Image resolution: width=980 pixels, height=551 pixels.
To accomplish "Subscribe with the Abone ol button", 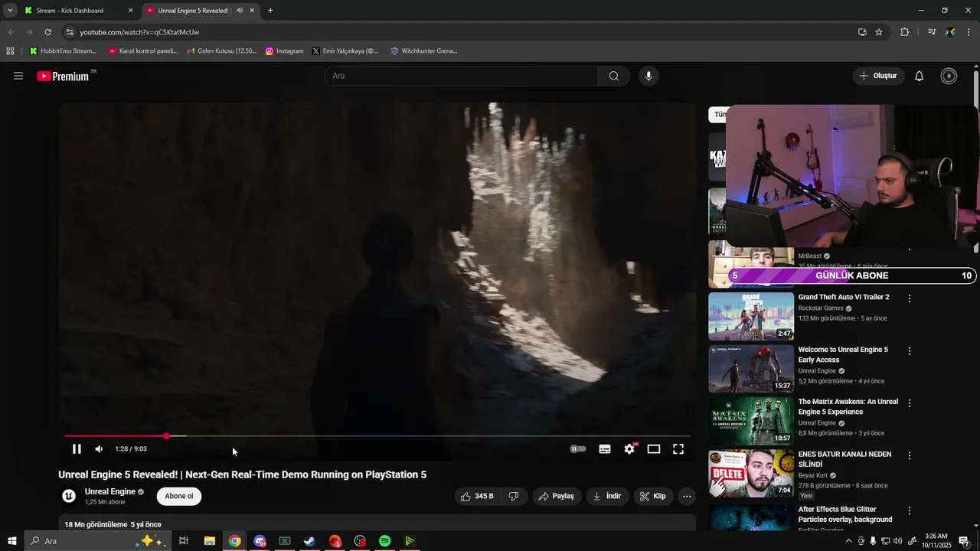I will click(x=179, y=496).
